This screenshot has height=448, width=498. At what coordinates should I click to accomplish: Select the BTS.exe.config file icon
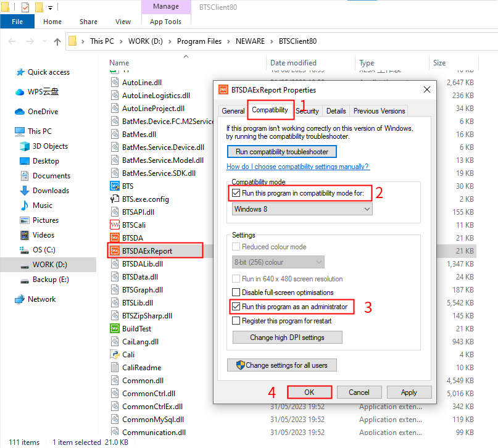tap(115, 199)
